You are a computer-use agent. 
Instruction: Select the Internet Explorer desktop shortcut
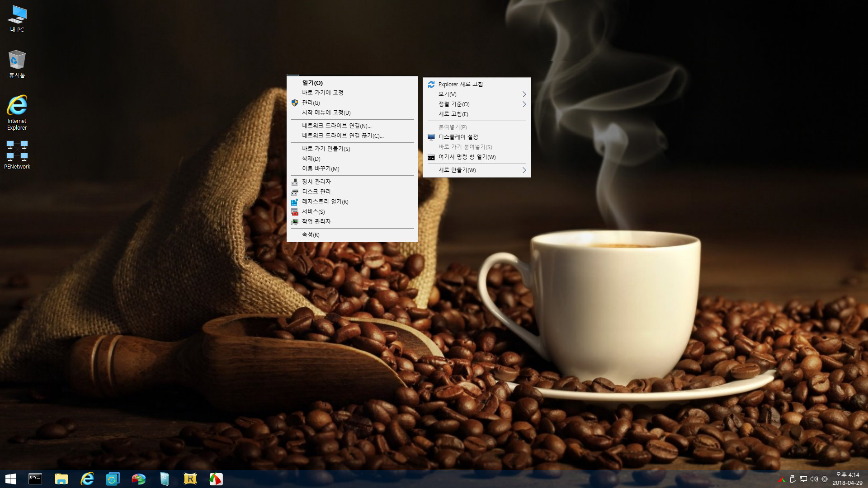17,113
